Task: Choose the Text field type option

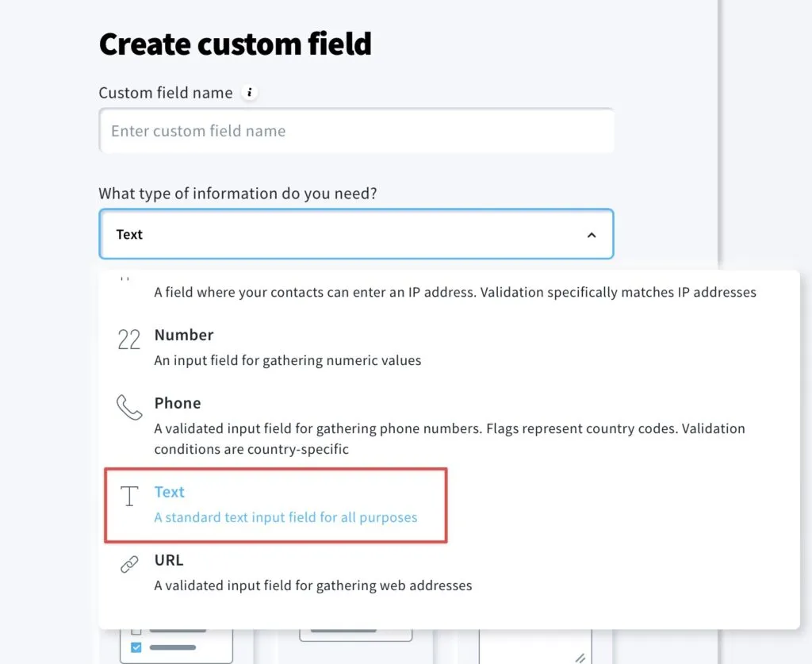Action: (x=275, y=505)
